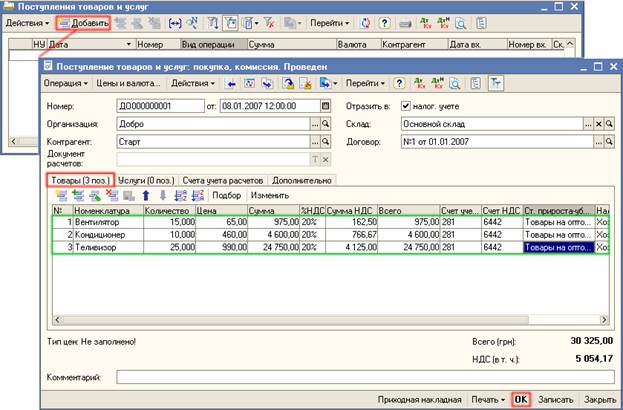
Task: Click the move row down arrow icon
Action: [x=161, y=195]
